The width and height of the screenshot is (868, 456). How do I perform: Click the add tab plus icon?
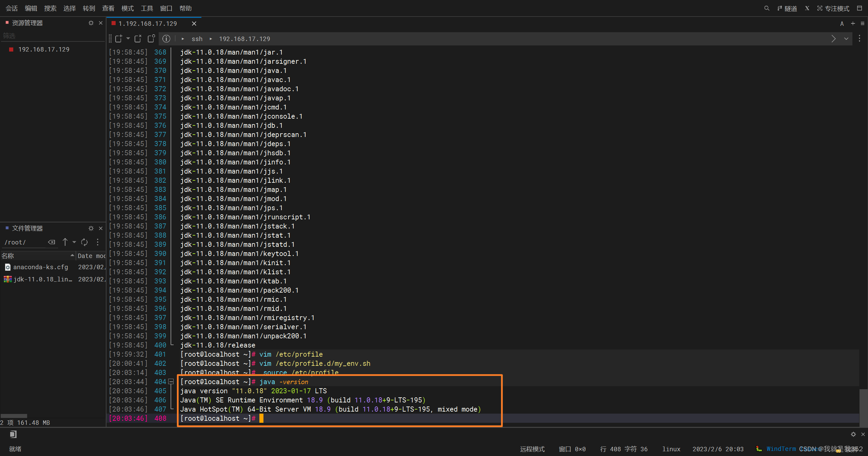point(853,23)
